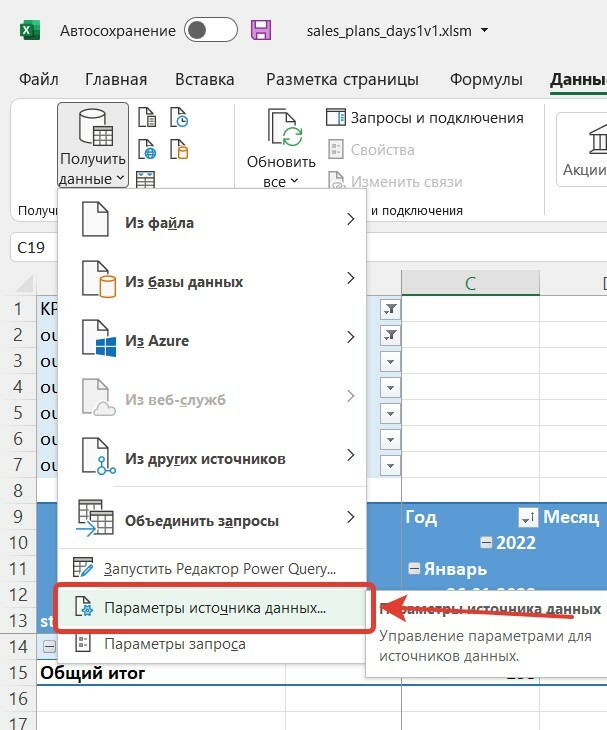Click the Excel application logo

[x=30, y=31]
